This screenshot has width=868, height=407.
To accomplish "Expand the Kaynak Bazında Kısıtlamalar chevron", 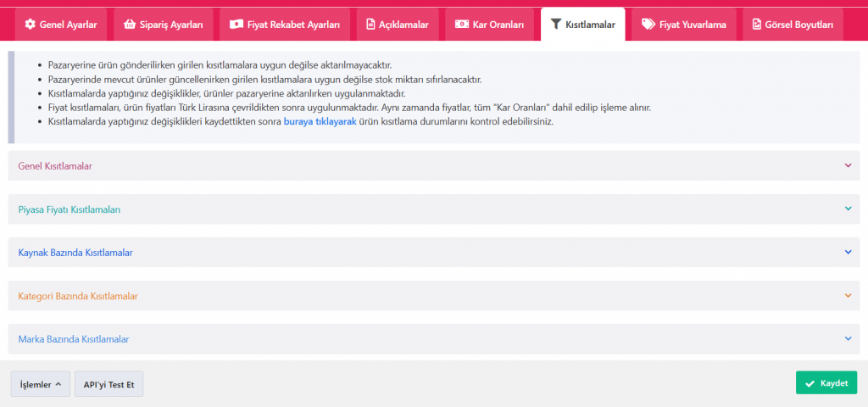I will pyautogui.click(x=848, y=252).
